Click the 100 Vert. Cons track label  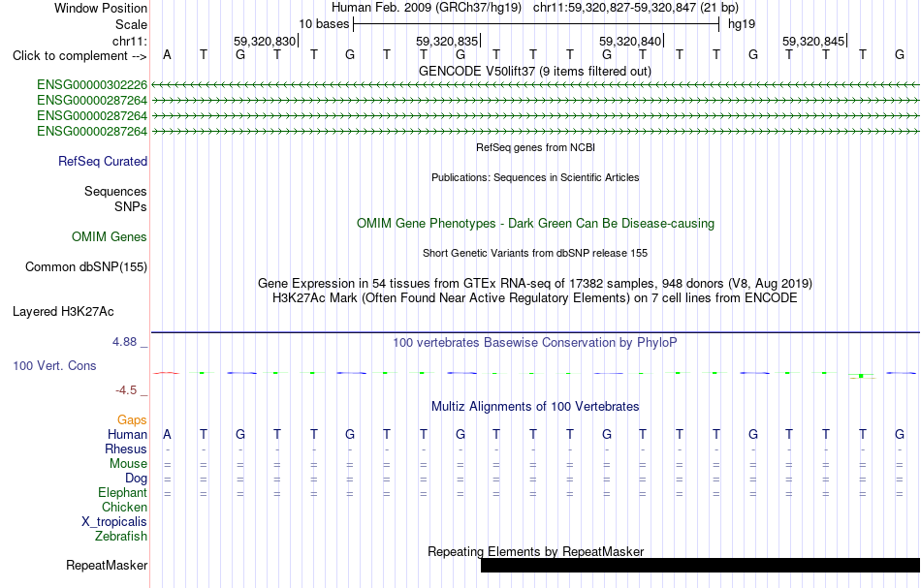(x=54, y=365)
